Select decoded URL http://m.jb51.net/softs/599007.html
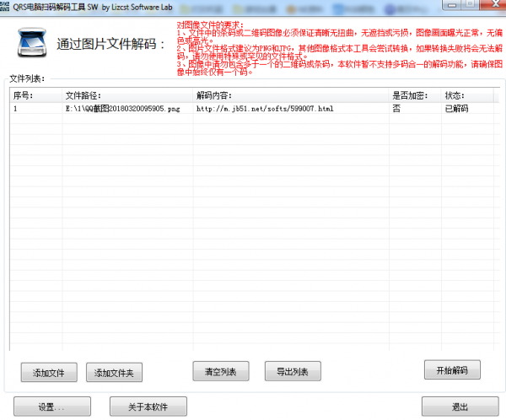This screenshot has height=420, width=506. [x=265, y=109]
